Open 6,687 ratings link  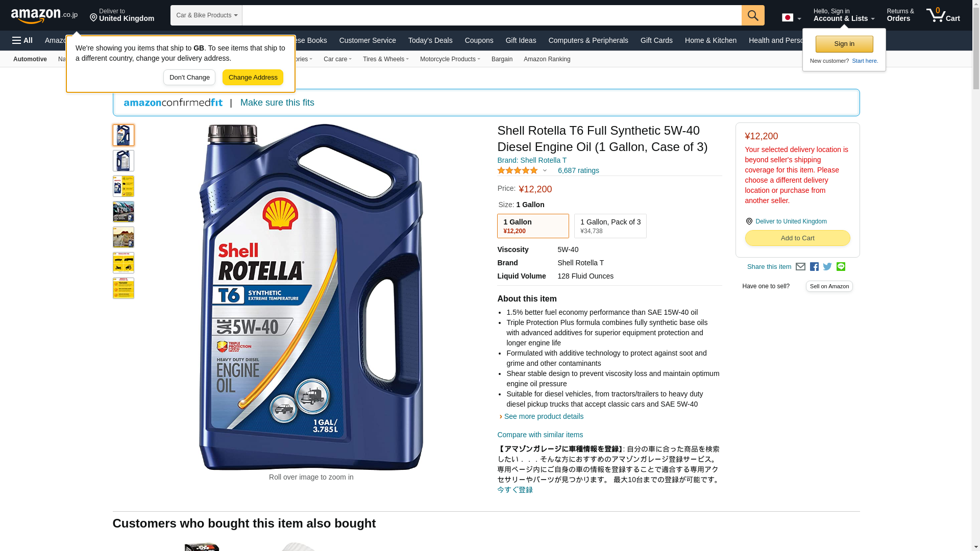coord(578,170)
